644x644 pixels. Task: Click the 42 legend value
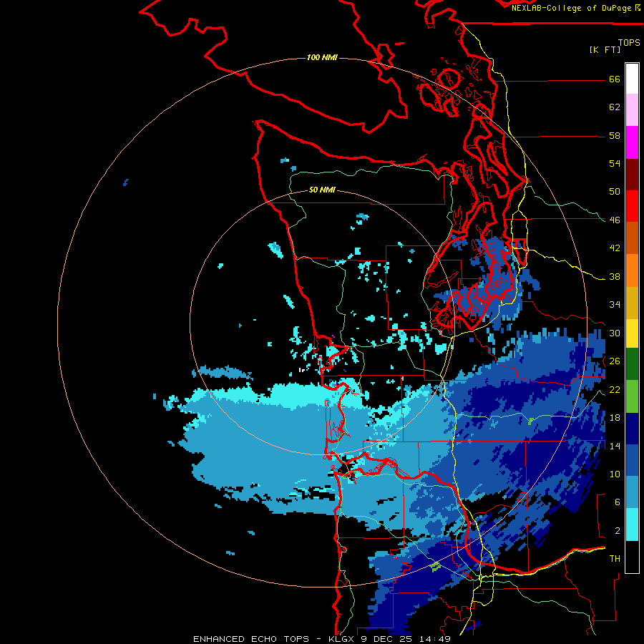(x=615, y=248)
